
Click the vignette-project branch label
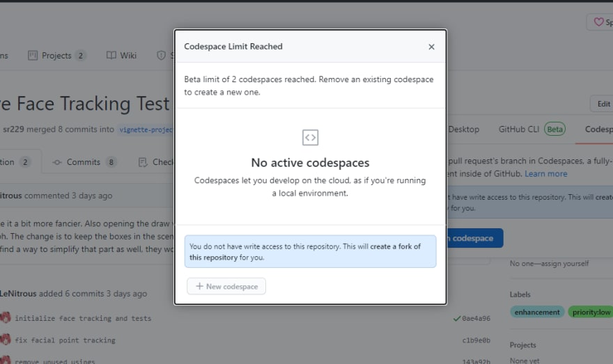[x=146, y=129]
